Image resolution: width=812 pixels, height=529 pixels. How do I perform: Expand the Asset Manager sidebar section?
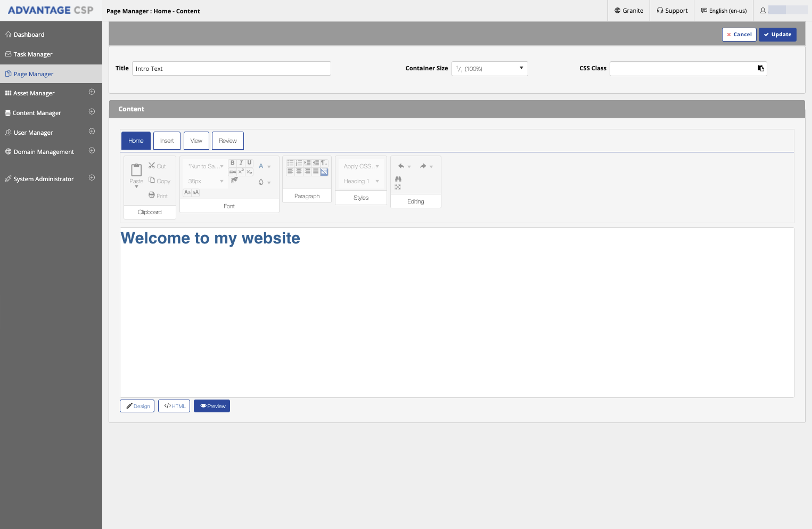(92, 92)
